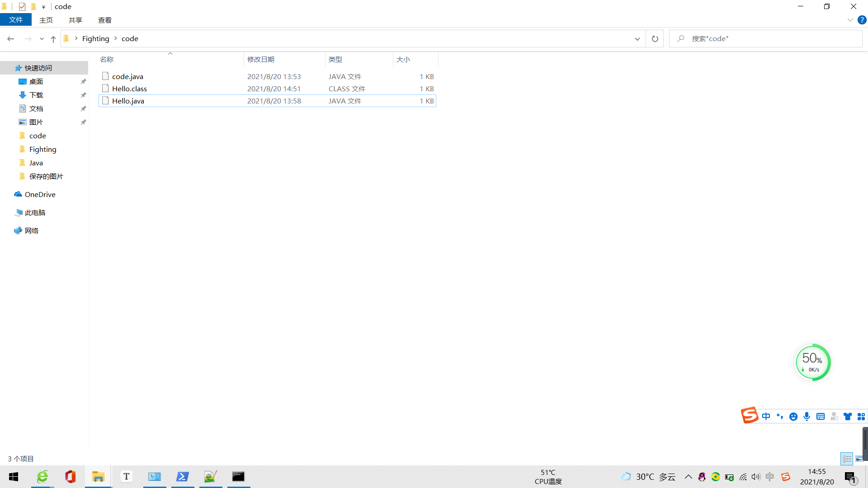Select the Hello.class file icon
The image size is (868, 488).
pos(105,89)
